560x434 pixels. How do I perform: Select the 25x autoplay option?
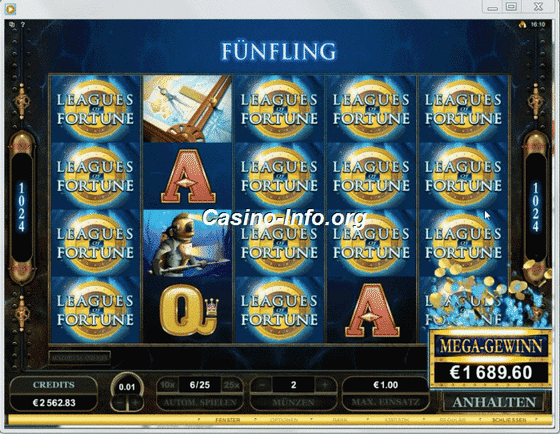point(231,385)
